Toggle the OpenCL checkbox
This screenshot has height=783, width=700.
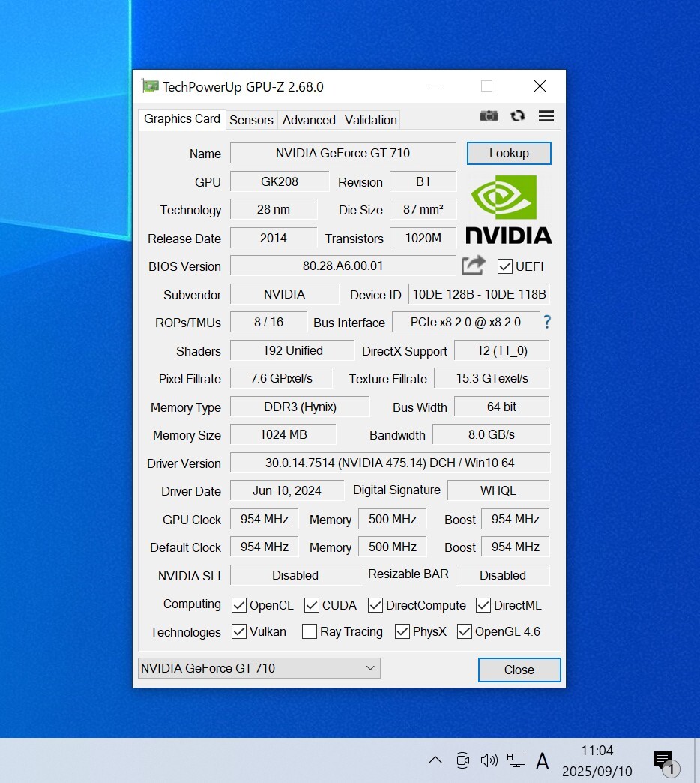point(239,605)
